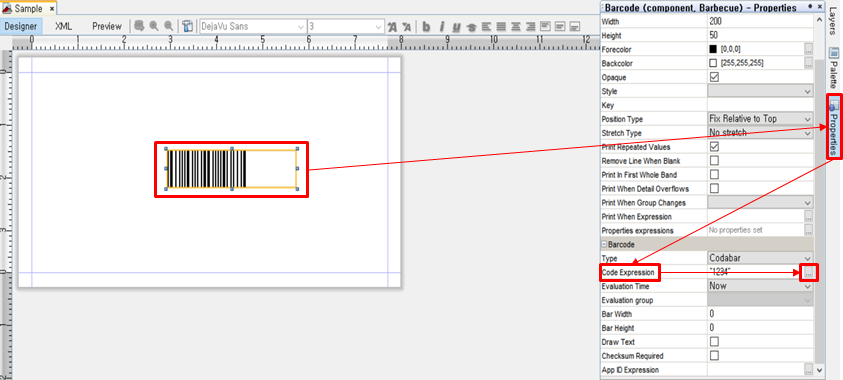
Task: Increase font size with larger A icon
Action: pyautogui.click(x=392, y=26)
